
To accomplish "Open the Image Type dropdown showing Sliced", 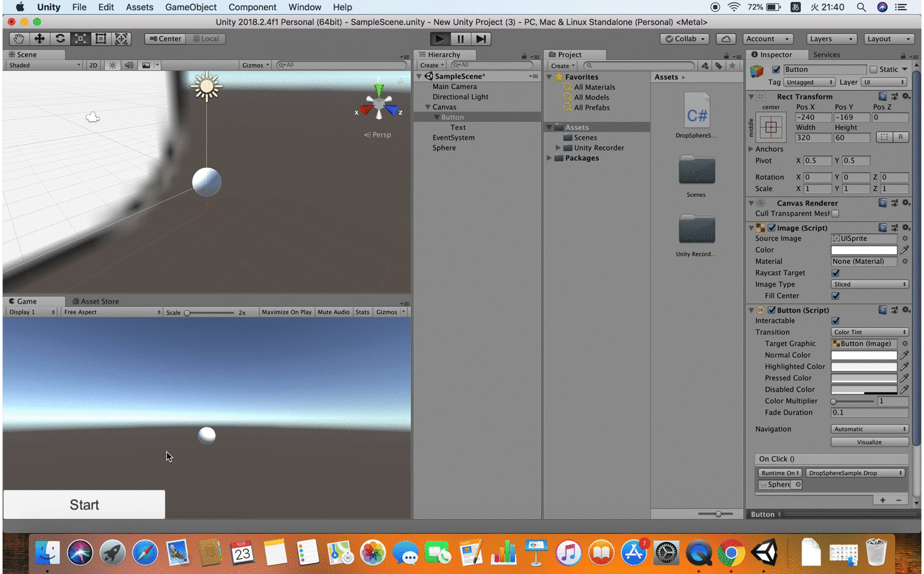I will (869, 284).
